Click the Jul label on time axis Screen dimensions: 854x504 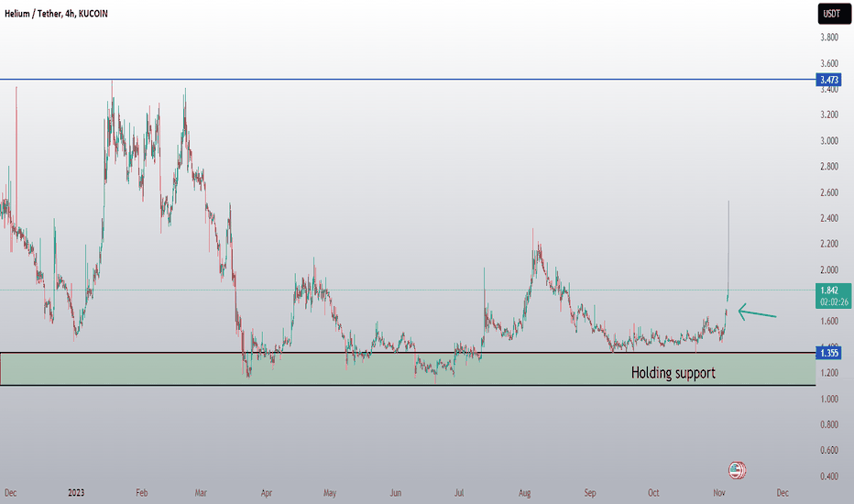pos(459,493)
